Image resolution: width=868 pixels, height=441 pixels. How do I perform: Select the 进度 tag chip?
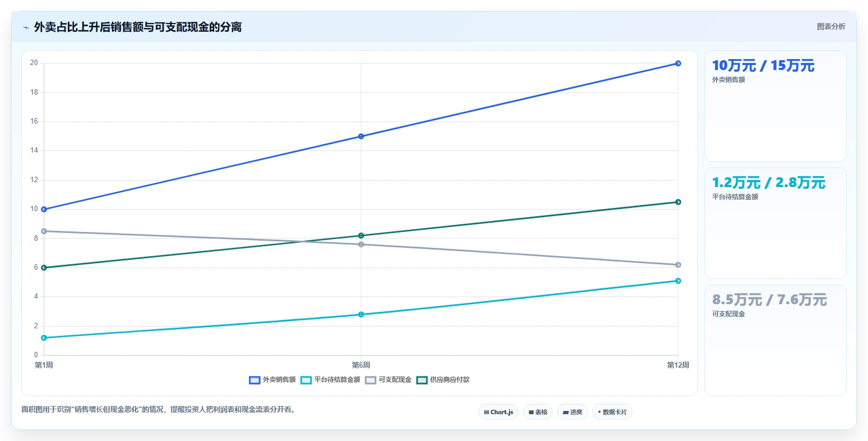point(572,412)
